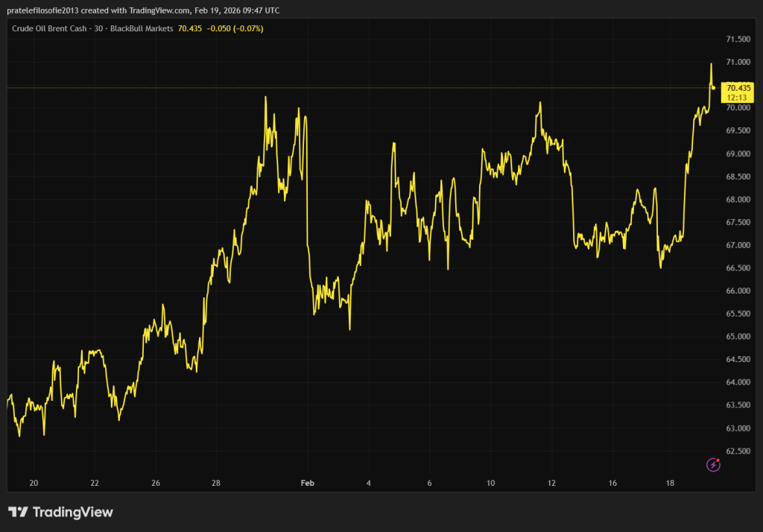Click the −0.050 (−0.07%) change value
Image resolution: width=763 pixels, height=532 pixels.
coord(235,28)
